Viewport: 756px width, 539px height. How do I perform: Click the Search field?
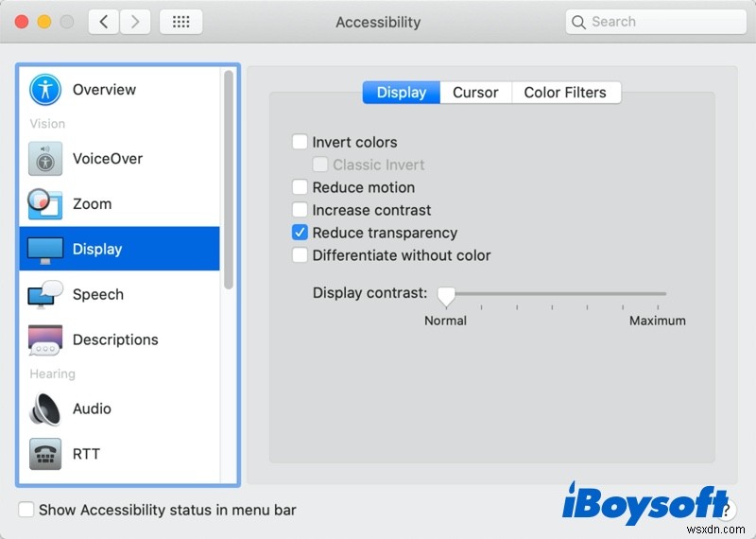[x=656, y=22]
